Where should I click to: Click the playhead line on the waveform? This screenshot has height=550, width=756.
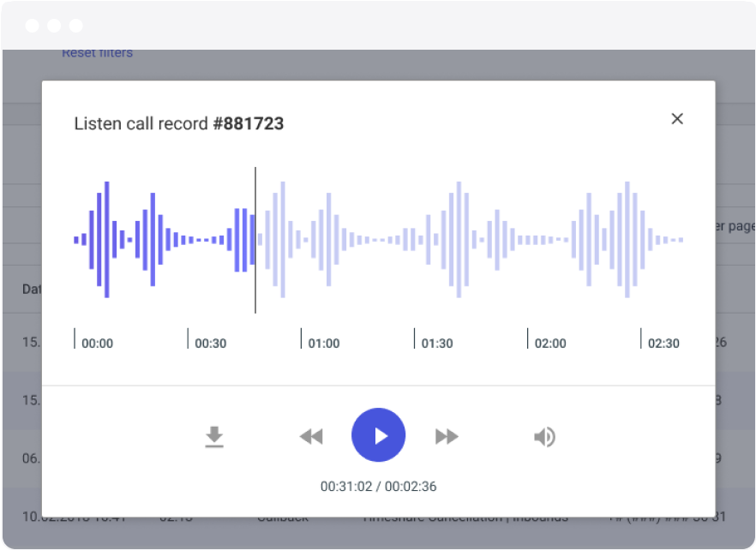255,240
